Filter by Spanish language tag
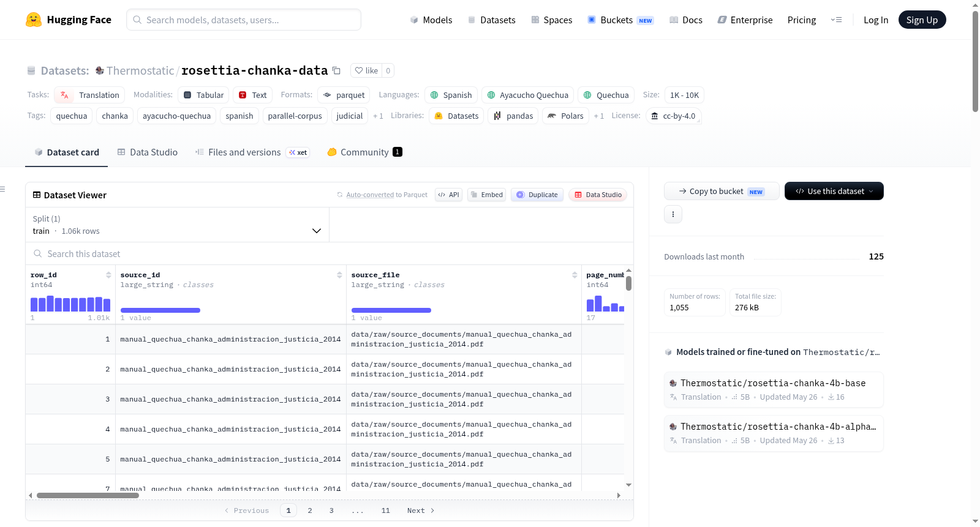 451,95
